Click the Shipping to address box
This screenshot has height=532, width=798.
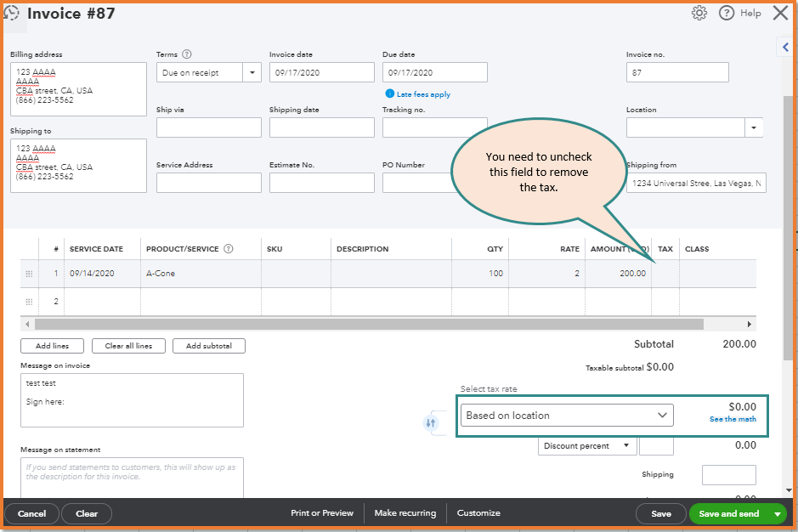tap(78, 166)
